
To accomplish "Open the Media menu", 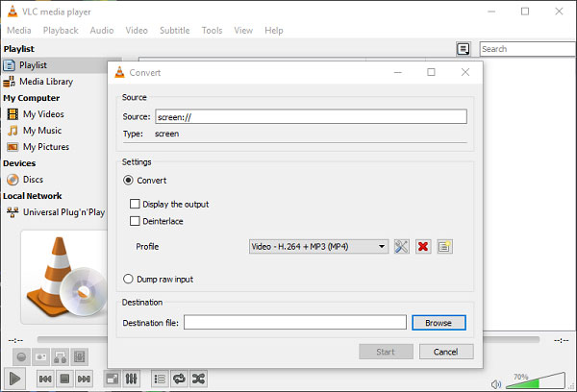I will [19, 31].
